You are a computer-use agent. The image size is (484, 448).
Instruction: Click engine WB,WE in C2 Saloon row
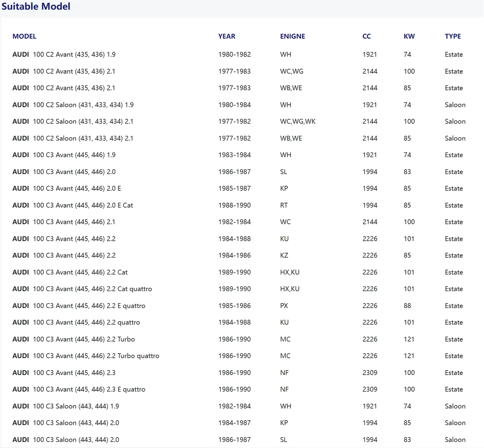291,138
